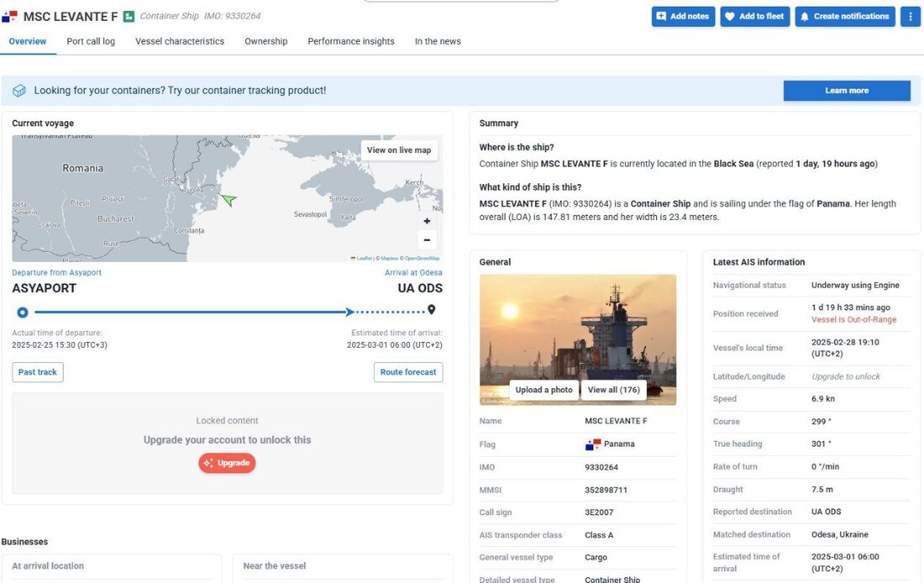924x583 pixels.
Task: Click the speed value 6.9 kn
Action: tap(822, 398)
